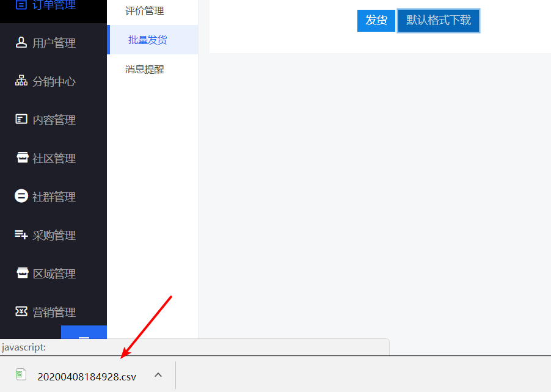The height and width of the screenshot is (392, 551).
Task: Click the 采购管理 list-plus icon
Action: click(21, 234)
